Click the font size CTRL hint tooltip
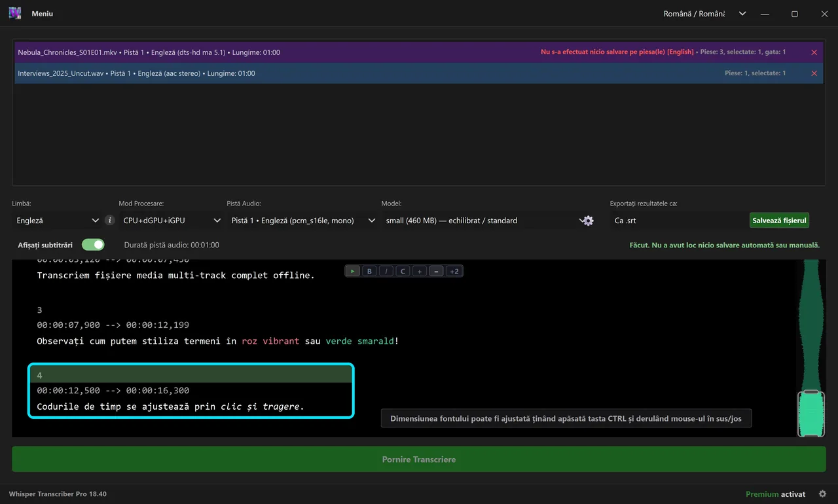 [566, 418]
